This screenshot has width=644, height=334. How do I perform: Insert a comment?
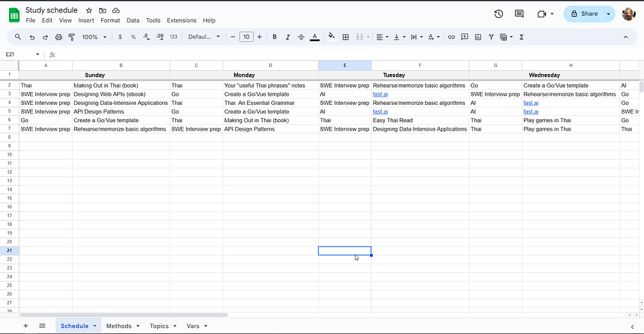464,37
